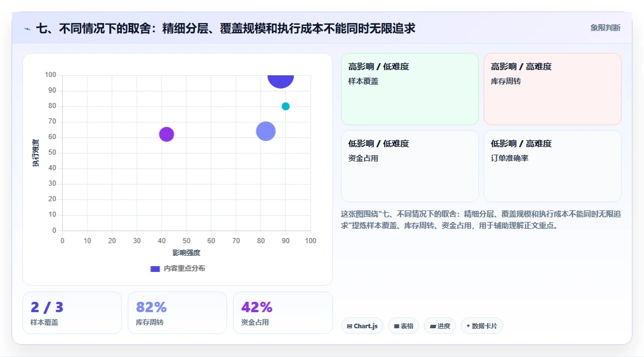This screenshot has width=644, height=357.
Task: Select the light blue bubble near 82
Action: 266,132
